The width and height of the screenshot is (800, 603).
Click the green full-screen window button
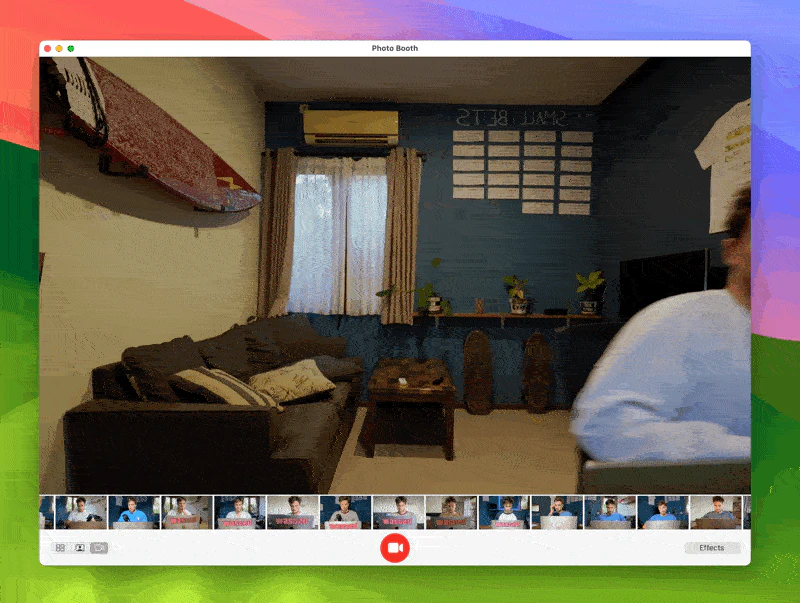pyautogui.click(x=71, y=48)
